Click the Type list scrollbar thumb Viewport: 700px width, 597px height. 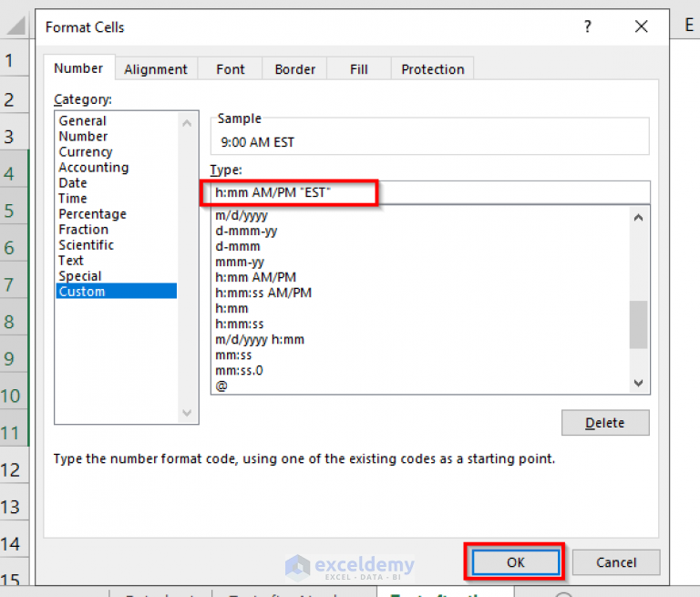[x=638, y=324]
